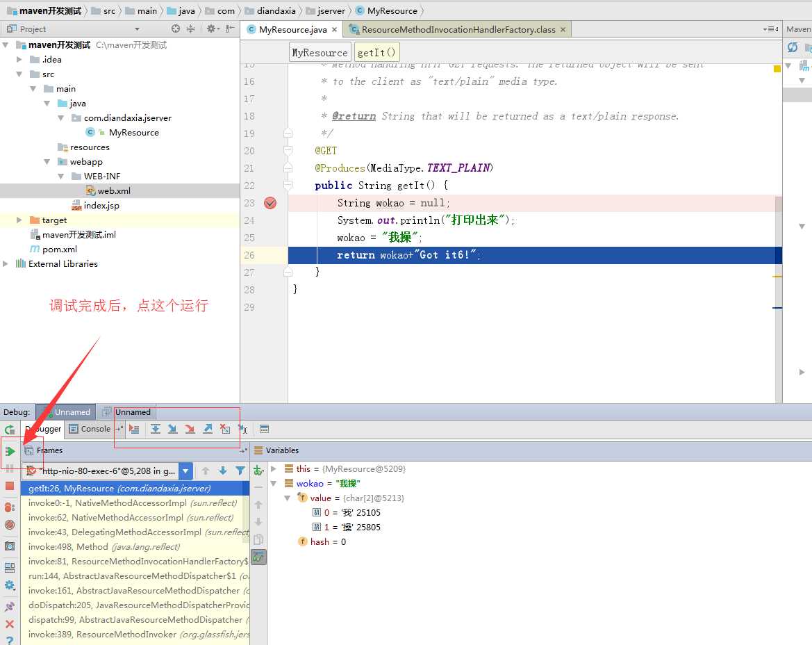Toggle breakpoint on line 23
Viewport: 812px width, 645px height.
click(x=270, y=203)
